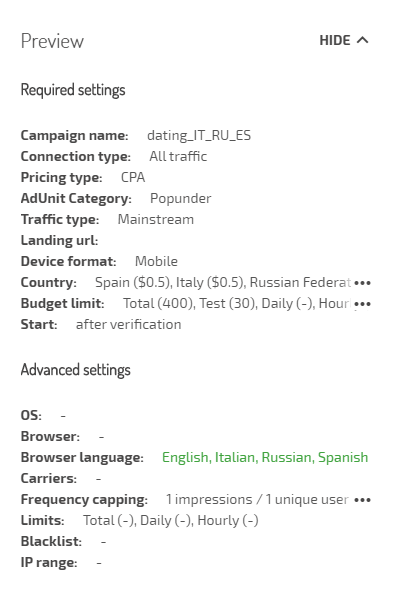Select campaign name dating_IT_RU_ES
Screen dimensions: 398x600
(199, 135)
